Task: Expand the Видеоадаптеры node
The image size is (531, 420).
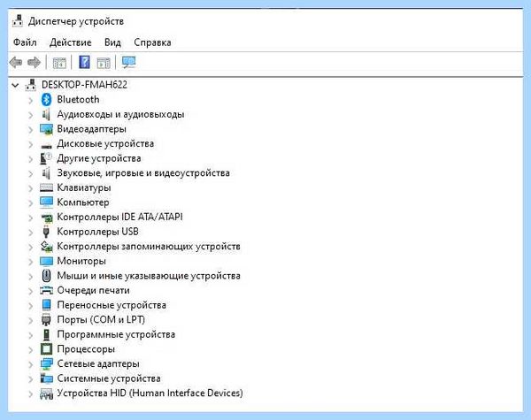Action: 30,130
